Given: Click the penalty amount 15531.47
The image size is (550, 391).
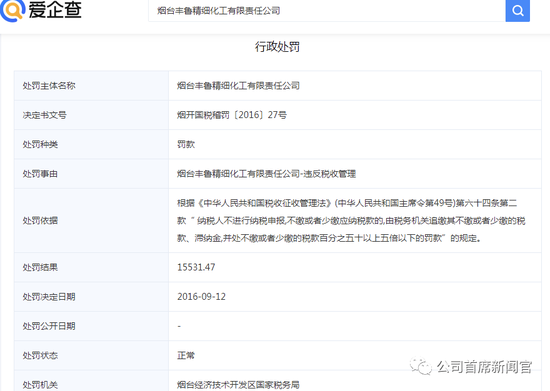Looking at the screenshot, I should click(x=196, y=267).
